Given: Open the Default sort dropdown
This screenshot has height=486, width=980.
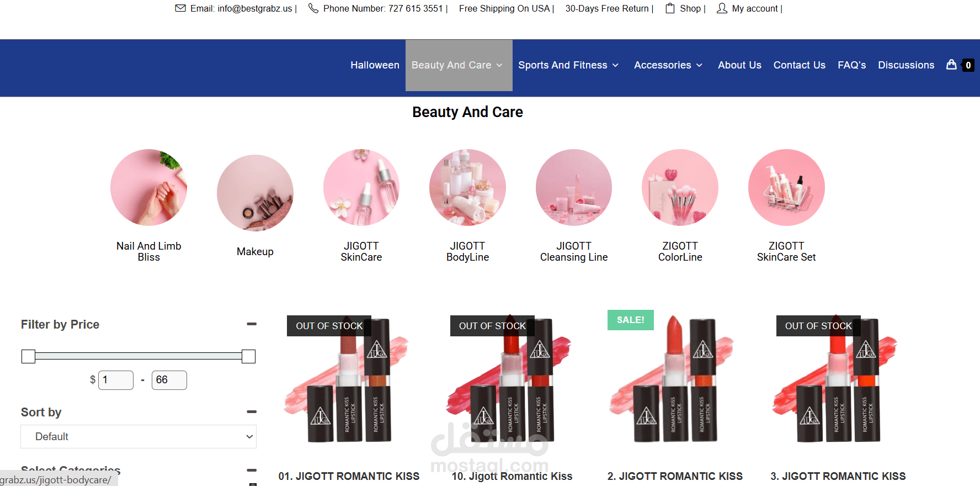Looking at the screenshot, I should tap(139, 436).
